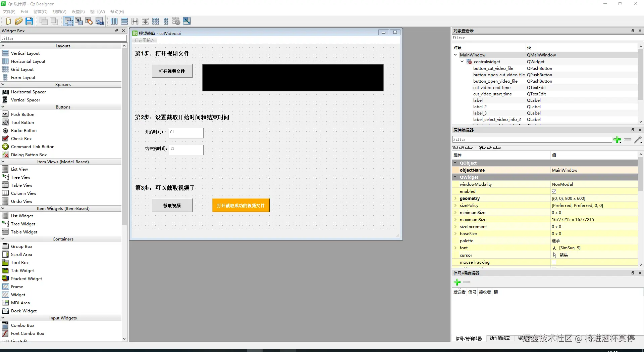Lay out vertically in splitter
Screen dimensions: 644x352
(x=145, y=21)
